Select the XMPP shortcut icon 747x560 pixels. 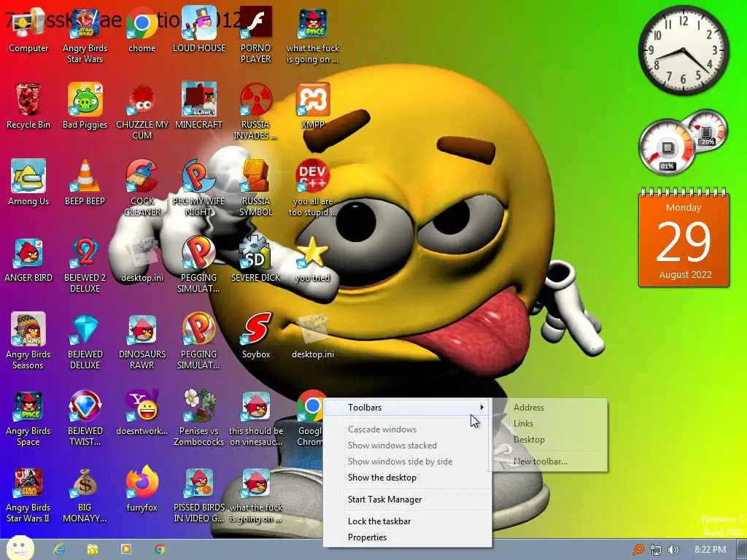pyautogui.click(x=312, y=106)
